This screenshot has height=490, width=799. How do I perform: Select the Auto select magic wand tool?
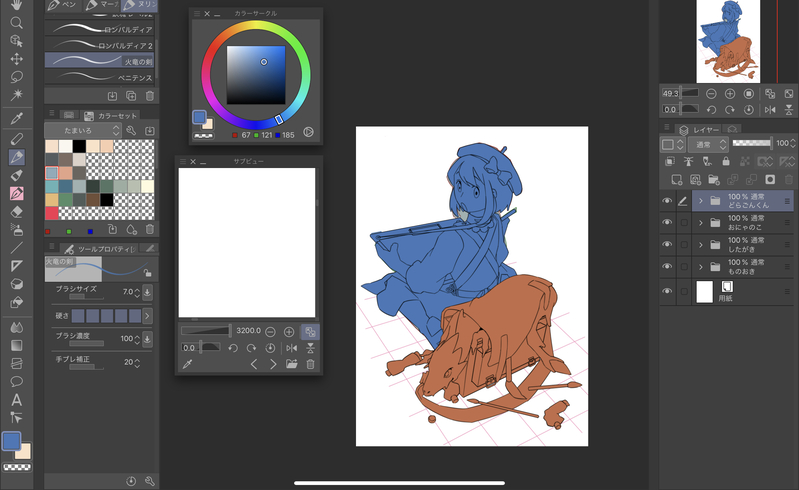16,95
